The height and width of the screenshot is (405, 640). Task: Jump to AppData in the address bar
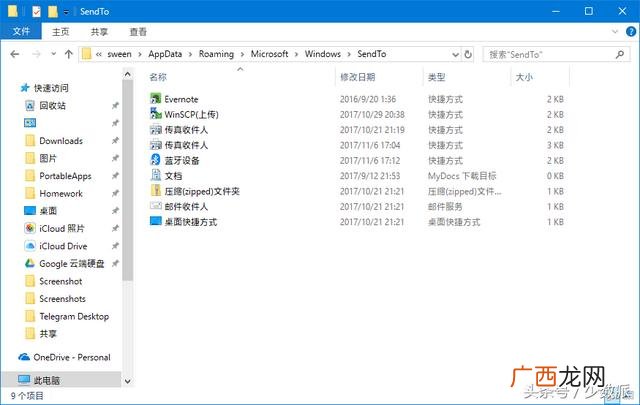[x=165, y=54]
